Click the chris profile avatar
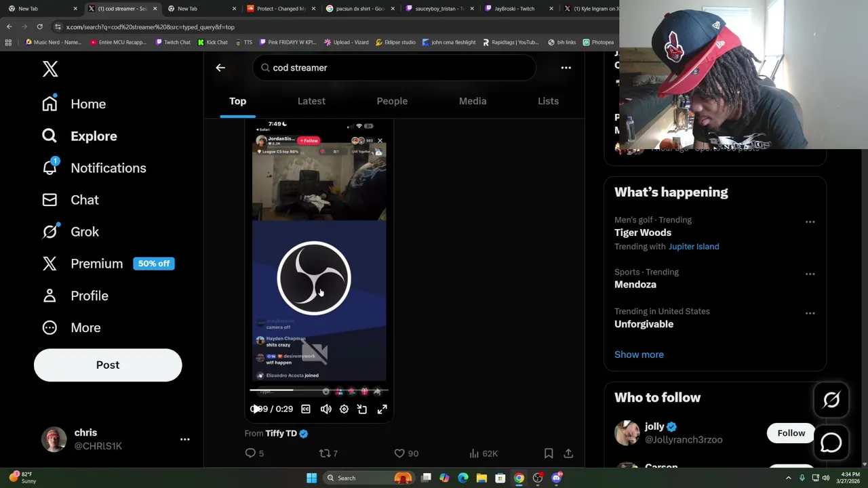Viewport: 868px width, 488px height. click(54, 439)
